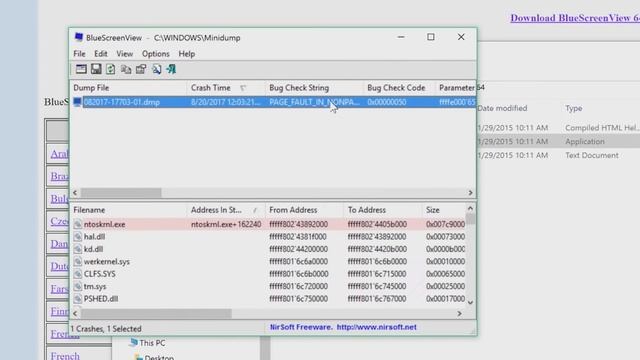
Task: Click the file icon next to ntoskrnl.exe
Action: coord(78,224)
